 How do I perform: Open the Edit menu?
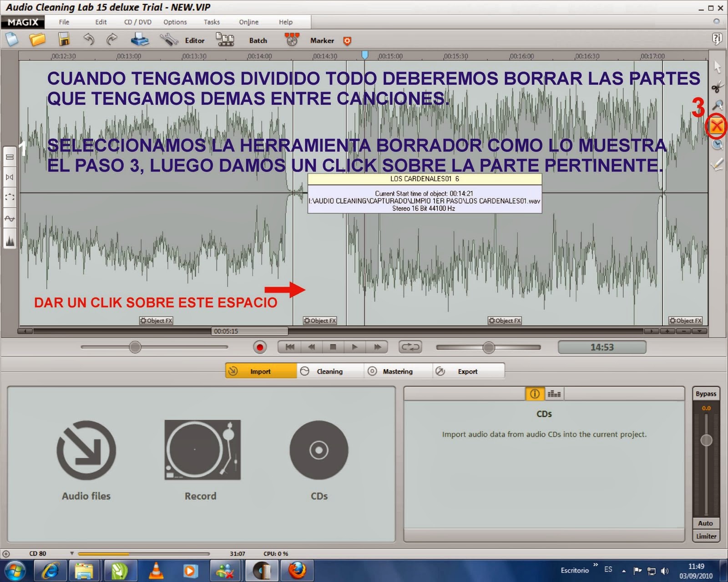[x=101, y=22]
